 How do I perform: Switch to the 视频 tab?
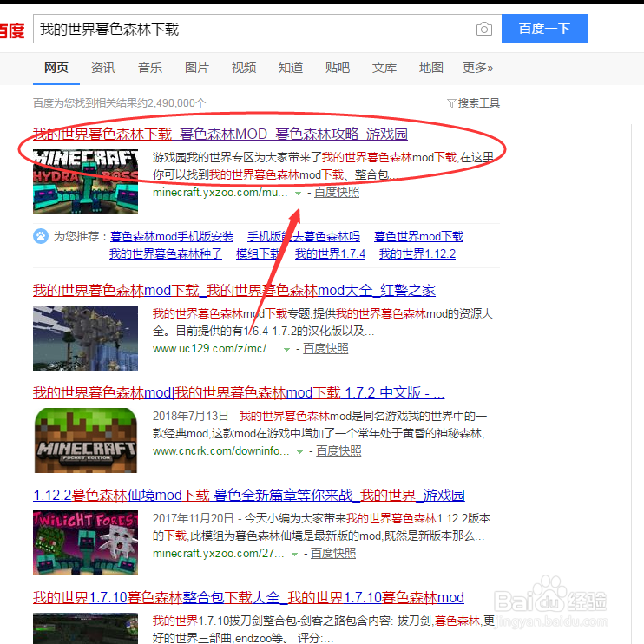coord(244,68)
